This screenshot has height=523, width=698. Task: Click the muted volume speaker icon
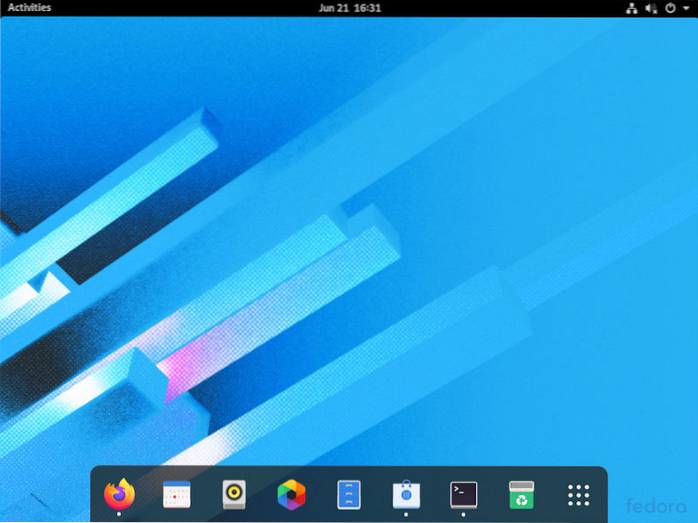click(651, 8)
